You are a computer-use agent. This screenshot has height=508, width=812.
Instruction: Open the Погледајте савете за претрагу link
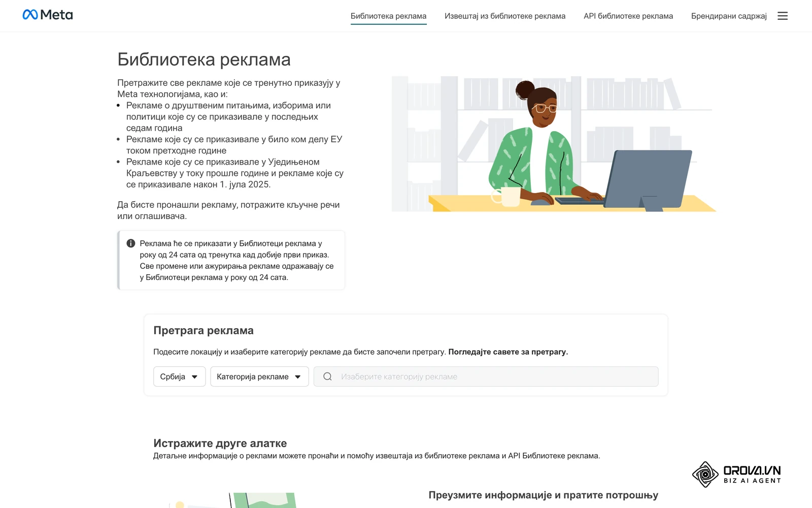[x=508, y=352]
